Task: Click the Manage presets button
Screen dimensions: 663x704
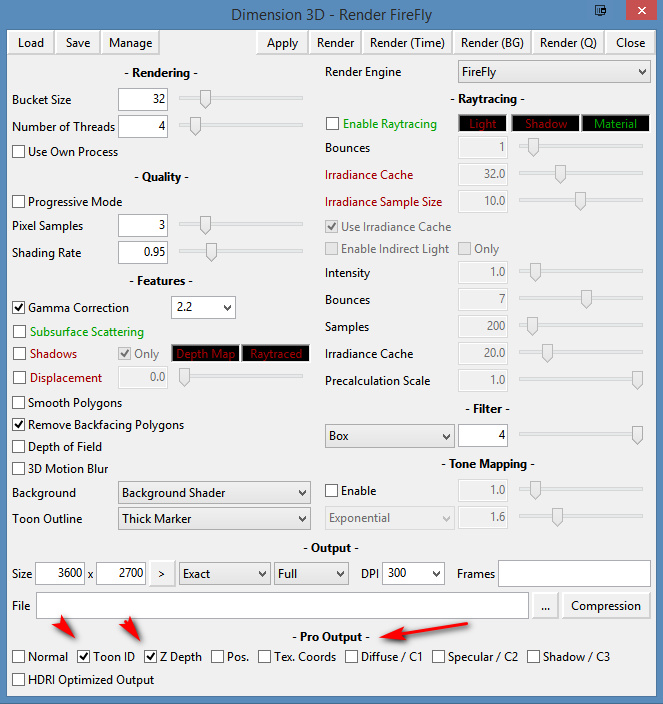Action: point(131,43)
